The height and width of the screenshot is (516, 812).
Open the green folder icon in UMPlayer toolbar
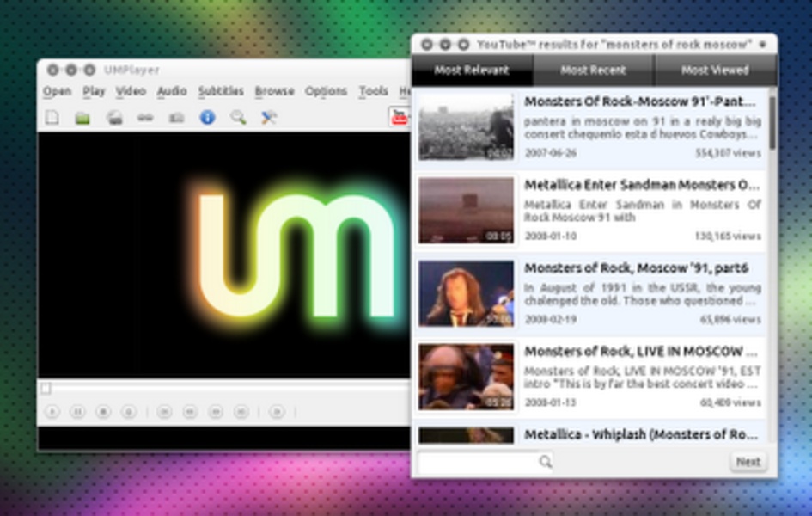tap(82, 118)
